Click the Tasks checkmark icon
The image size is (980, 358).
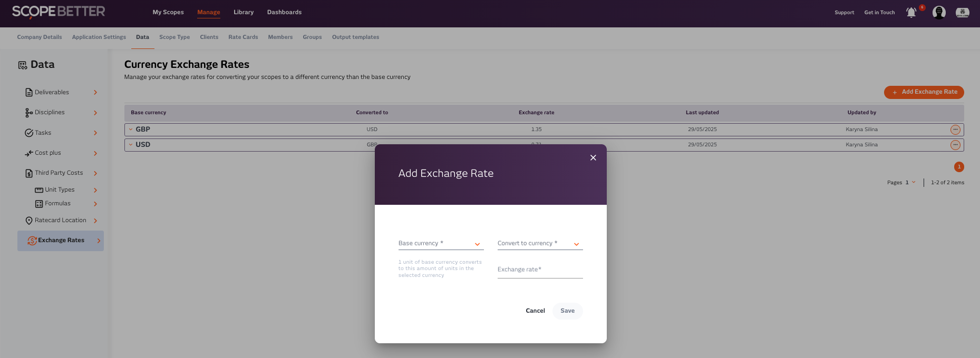tap(29, 133)
